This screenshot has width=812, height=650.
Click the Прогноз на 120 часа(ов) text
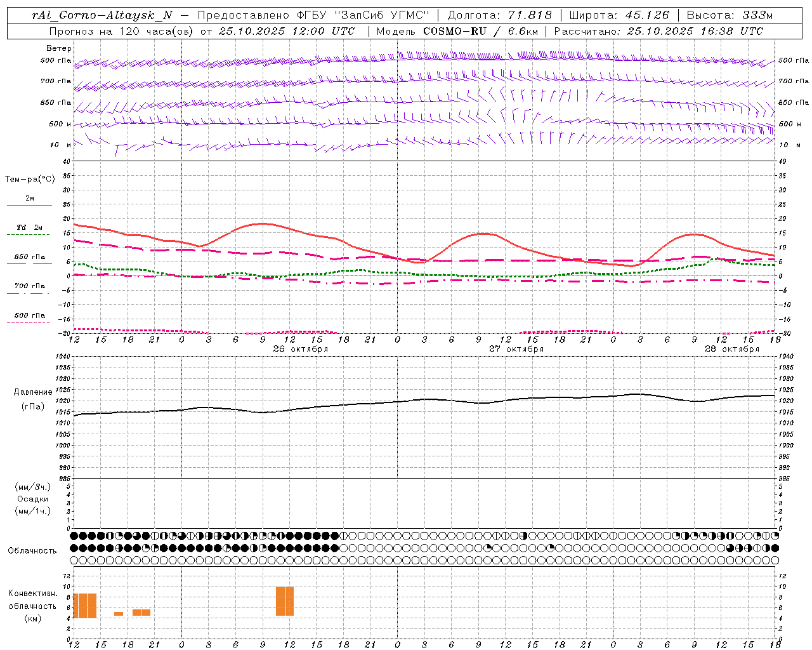(x=122, y=31)
